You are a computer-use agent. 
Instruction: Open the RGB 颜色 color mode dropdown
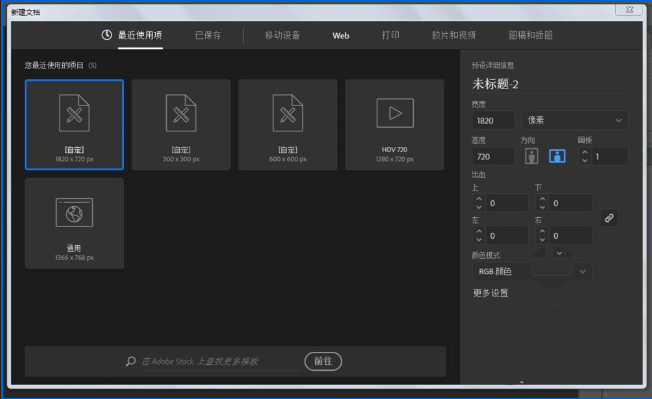tap(532, 271)
